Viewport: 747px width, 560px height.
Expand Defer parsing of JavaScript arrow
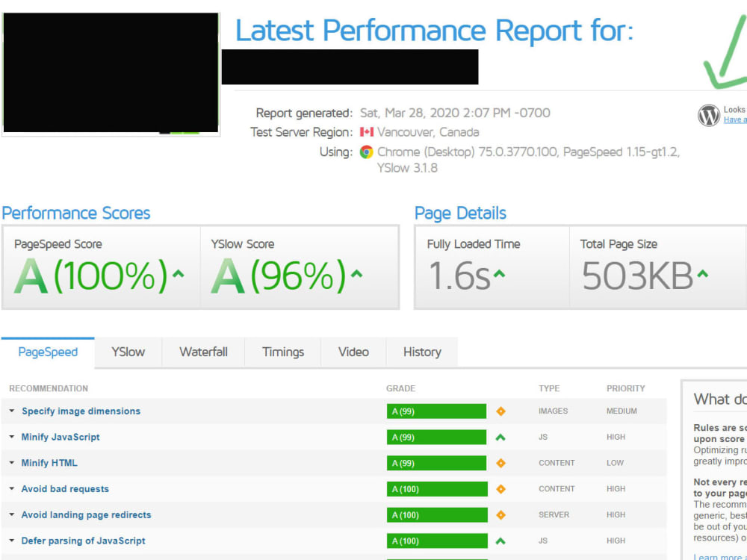click(x=12, y=541)
